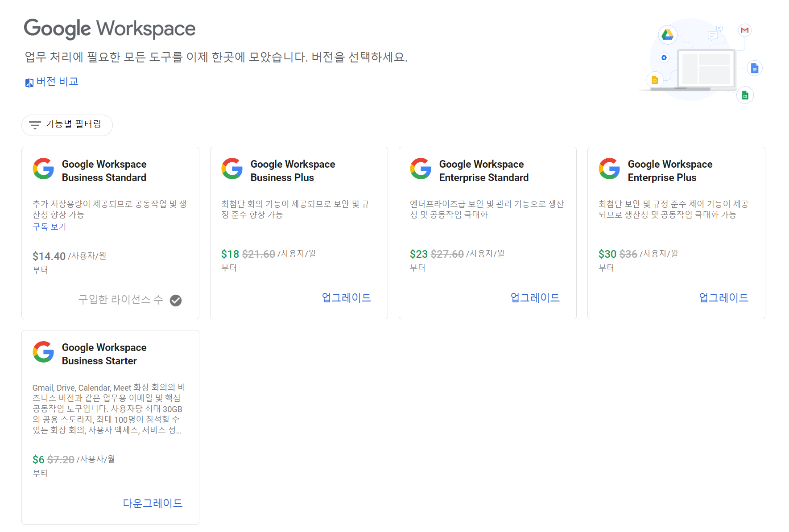This screenshot has width=789, height=532.
Task: Open the 기능별 필터링 filter button
Action: [x=67, y=125]
